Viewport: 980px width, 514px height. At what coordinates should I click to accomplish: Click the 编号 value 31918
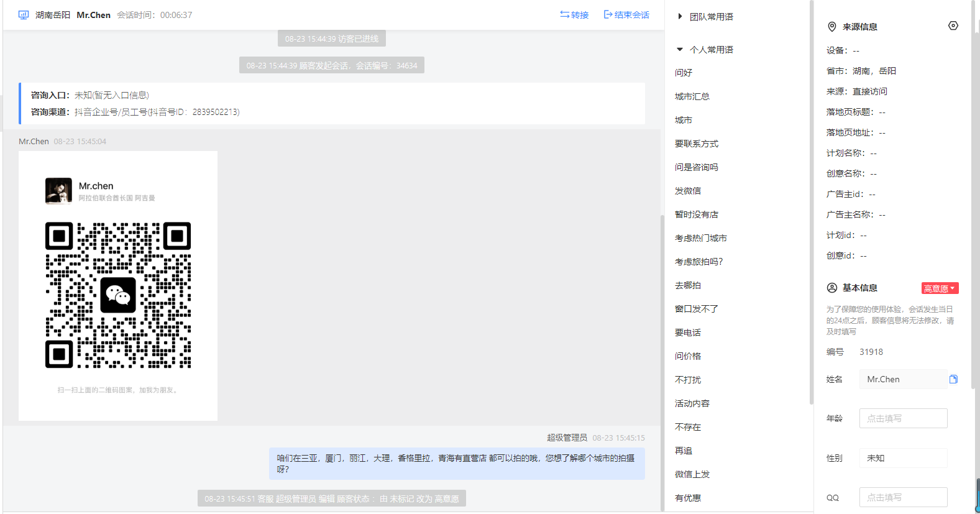(871, 352)
